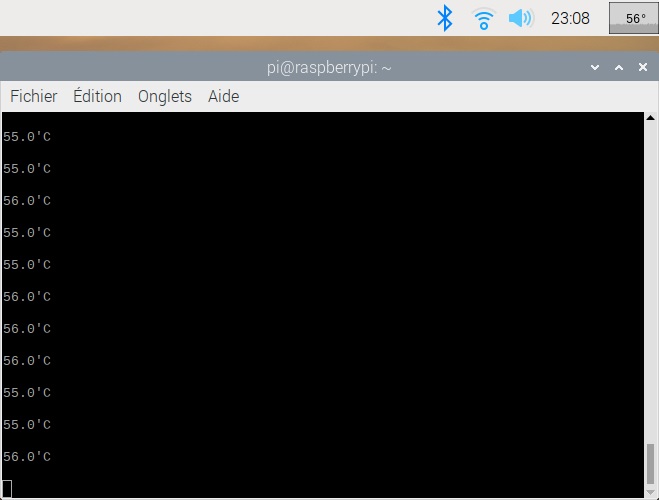
Task: Click the 56° CPU temperature monitor
Action: (x=634, y=18)
